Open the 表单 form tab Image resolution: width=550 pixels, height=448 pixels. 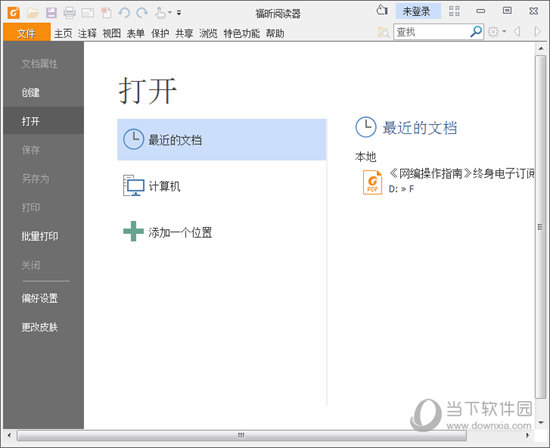point(136,34)
